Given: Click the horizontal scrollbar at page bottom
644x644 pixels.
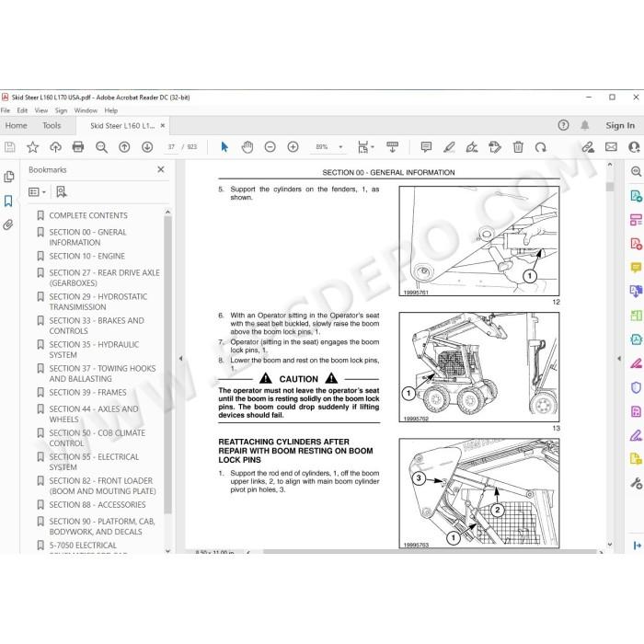Looking at the screenshot, I should point(430,552).
